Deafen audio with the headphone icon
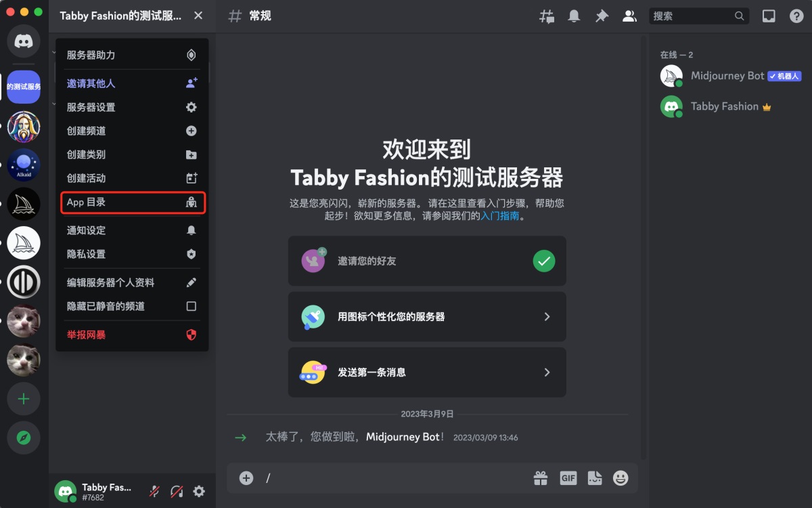The image size is (812, 508). click(x=177, y=491)
